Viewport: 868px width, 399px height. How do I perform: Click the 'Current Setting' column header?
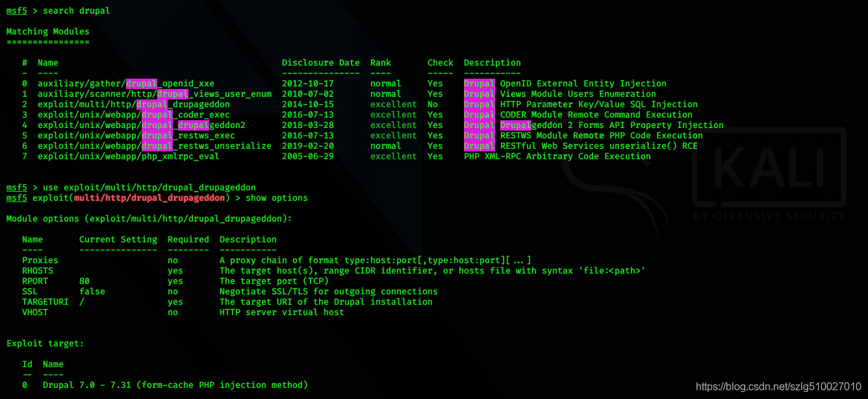point(118,240)
